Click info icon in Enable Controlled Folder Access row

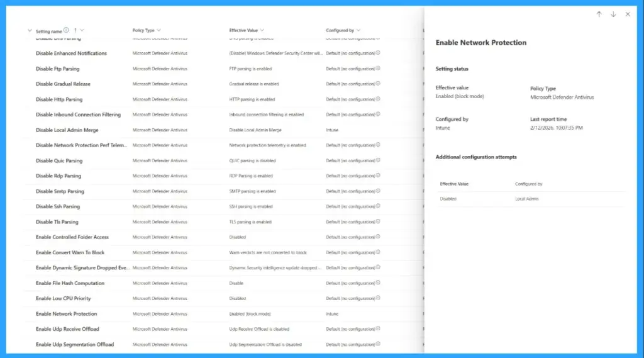pyautogui.click(x=378, y=237)
